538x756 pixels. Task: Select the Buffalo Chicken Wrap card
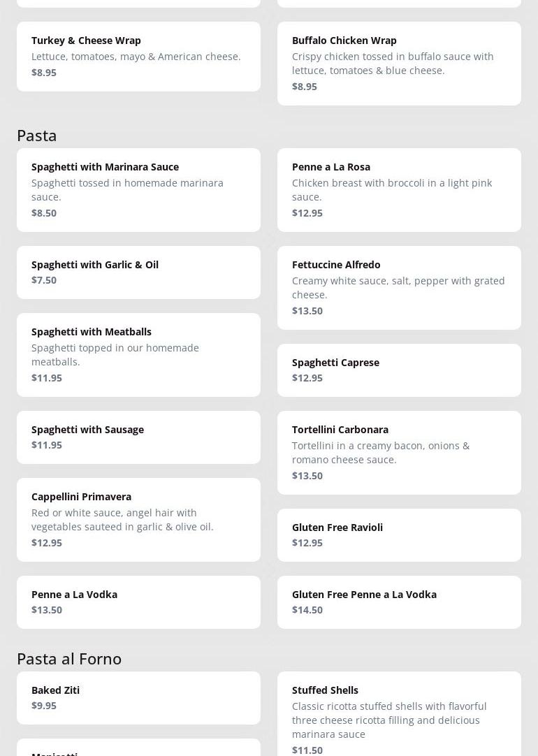(x=399, y=63)
